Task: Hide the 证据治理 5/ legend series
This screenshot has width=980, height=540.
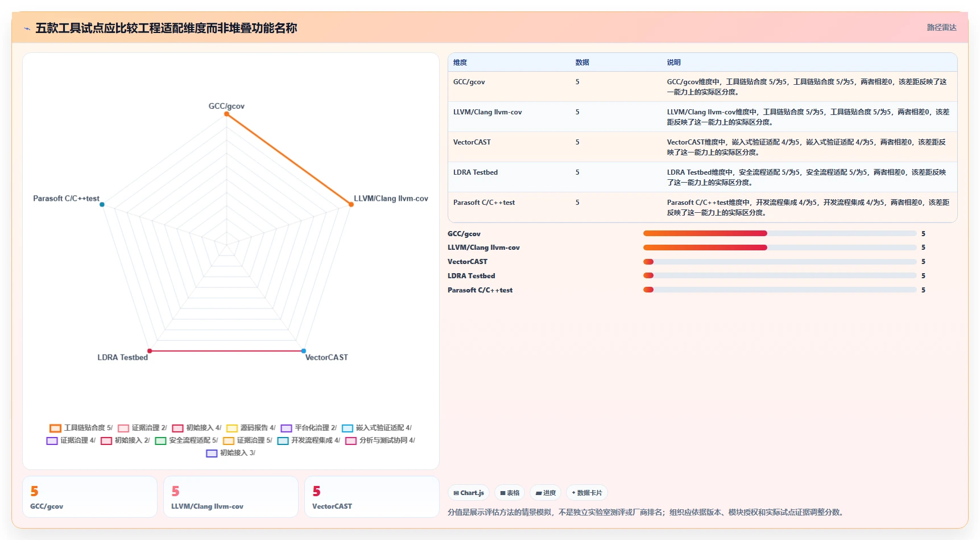Action: pyautogui.click(x=247, y=440)
